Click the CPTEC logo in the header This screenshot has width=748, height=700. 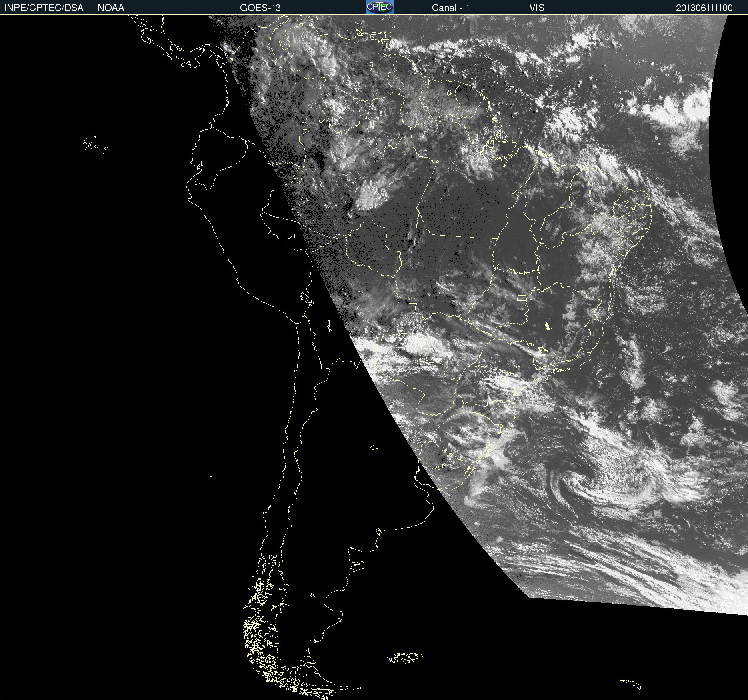380,7
